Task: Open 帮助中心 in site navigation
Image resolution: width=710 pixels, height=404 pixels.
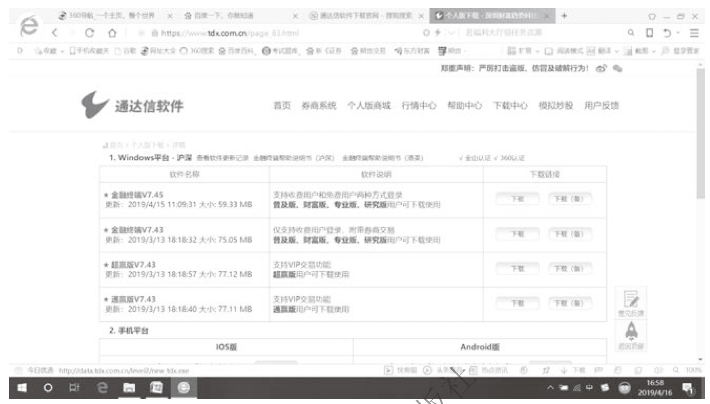Action: pyautogui.click(x=465, y=106)
